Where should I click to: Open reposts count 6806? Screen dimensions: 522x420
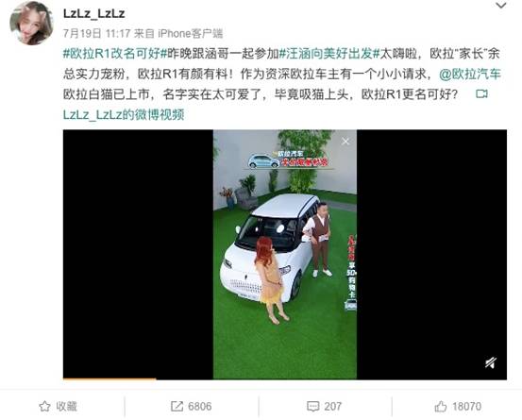coord(200,407)
